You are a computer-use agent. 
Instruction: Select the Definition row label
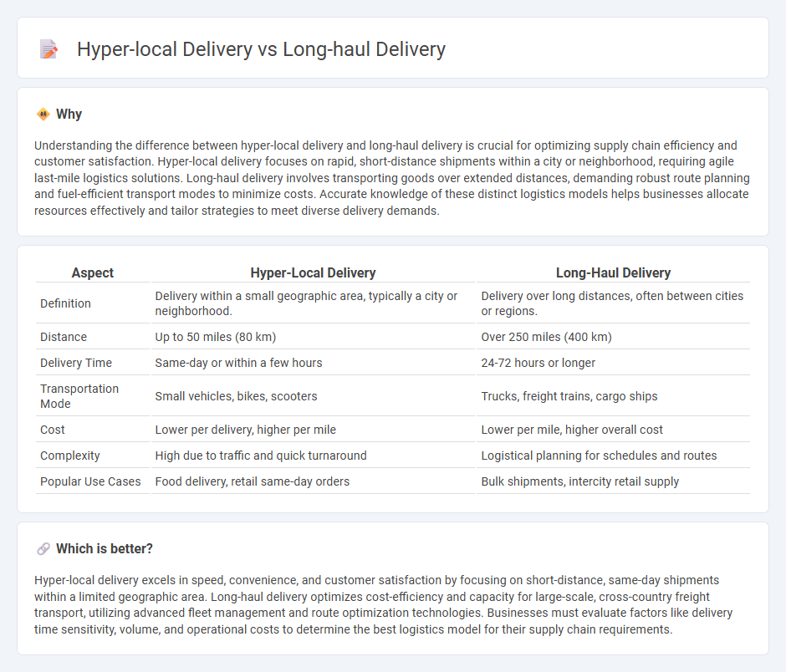(66, 303)
